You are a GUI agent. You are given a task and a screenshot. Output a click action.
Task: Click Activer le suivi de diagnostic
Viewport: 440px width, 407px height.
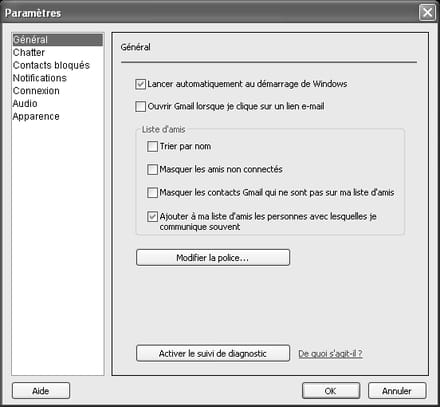click(213, 353)
